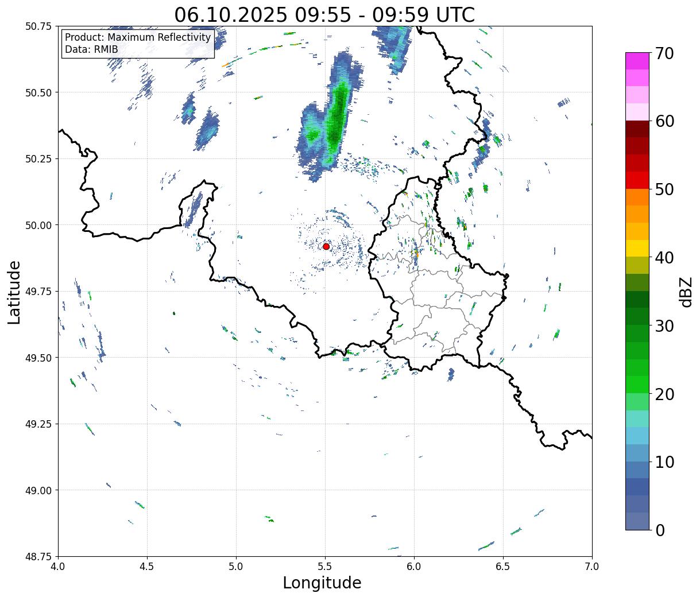Viewport: 700px width, 597px height.
Task: Click the magenta top colorbar segment
Action: coord(637,61)
